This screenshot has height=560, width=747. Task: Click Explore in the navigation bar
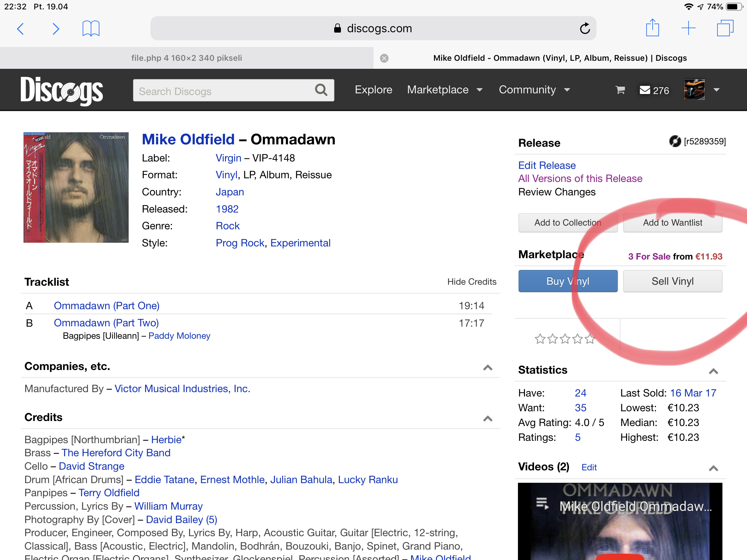click(373, 90)
